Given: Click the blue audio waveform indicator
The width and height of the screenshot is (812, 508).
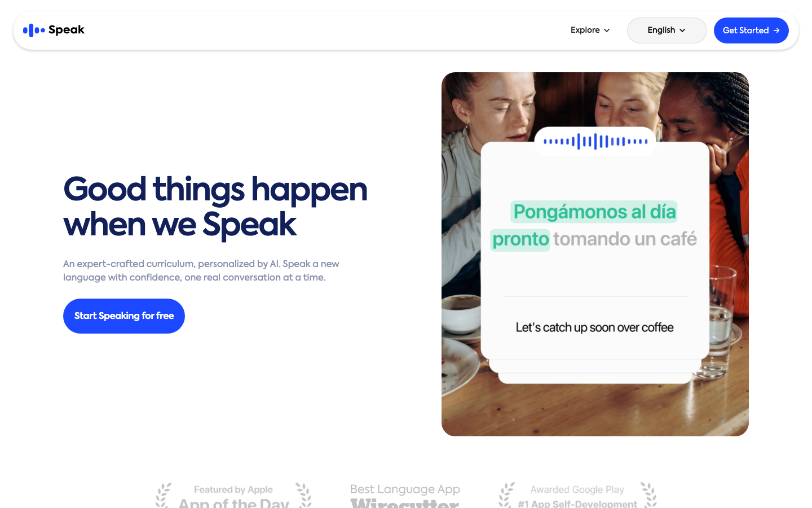Looking at the screenshot, I should [595, 141].
